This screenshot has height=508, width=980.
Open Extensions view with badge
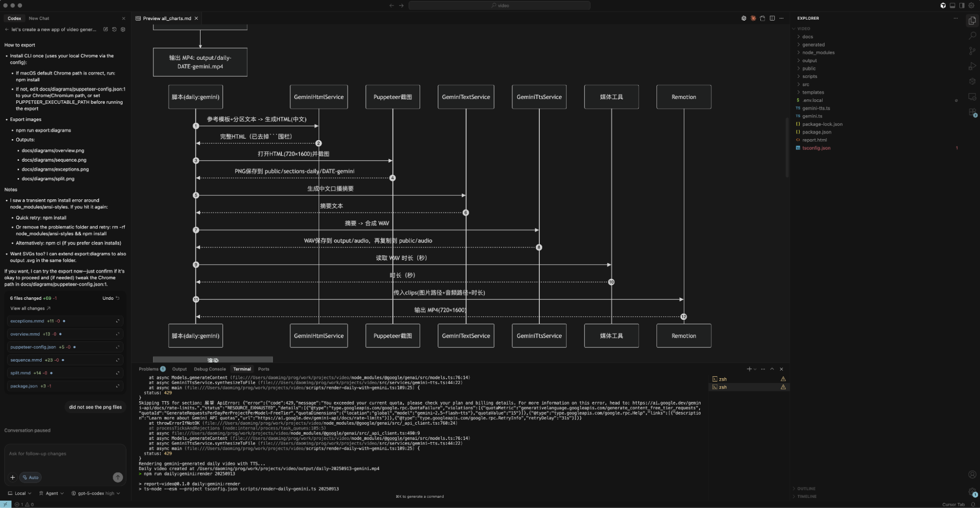coord(972,112)
